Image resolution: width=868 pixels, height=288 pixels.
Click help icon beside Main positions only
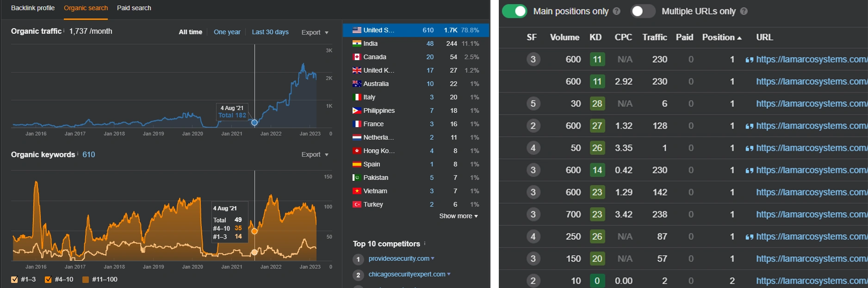click(617, 11)
